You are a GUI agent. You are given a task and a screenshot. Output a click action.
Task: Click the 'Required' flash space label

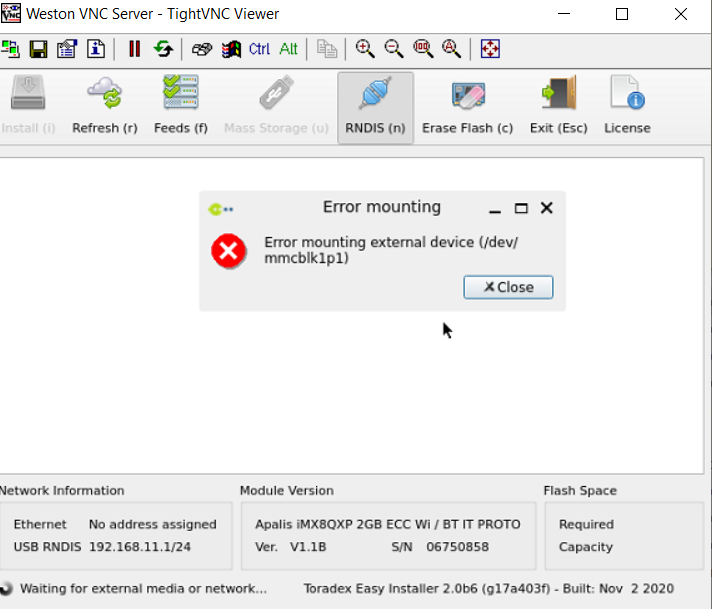tap(586, 524)
